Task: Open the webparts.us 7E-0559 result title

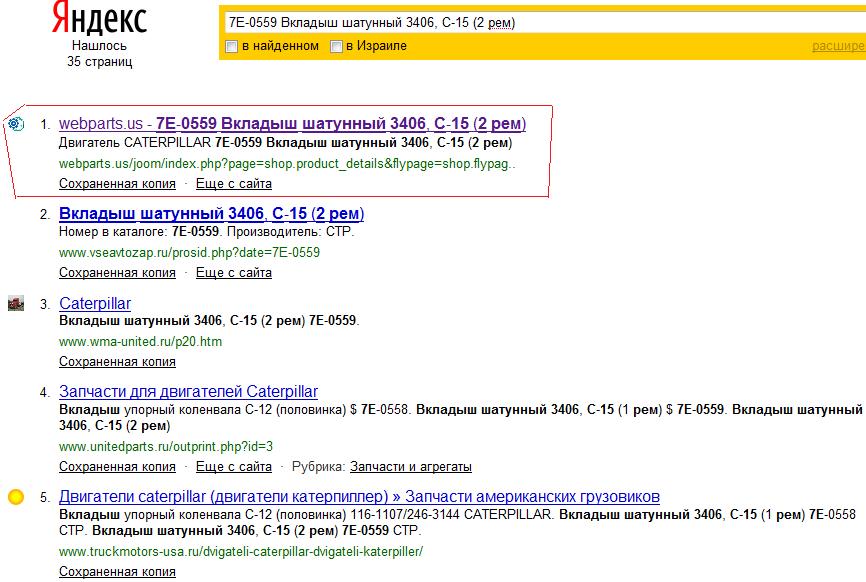Action: pos(292,124)
